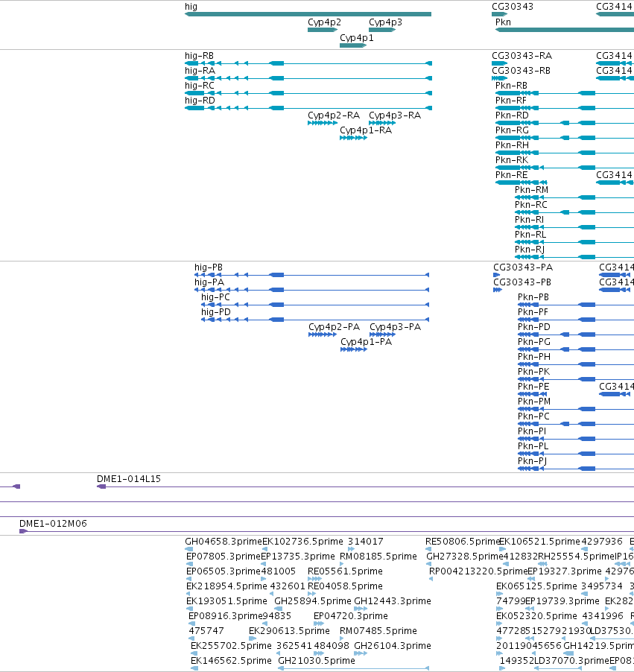The width and height of the screenshot is (634, 672).
Task: Open the Cyp4p1-PA protein label
Action: pos(366,342)
